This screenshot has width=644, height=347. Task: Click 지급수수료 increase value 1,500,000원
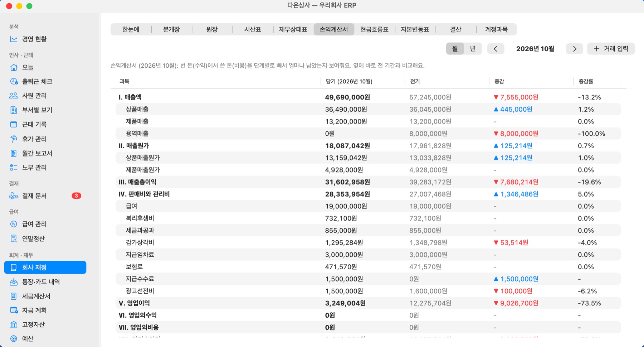coord(516,279)
